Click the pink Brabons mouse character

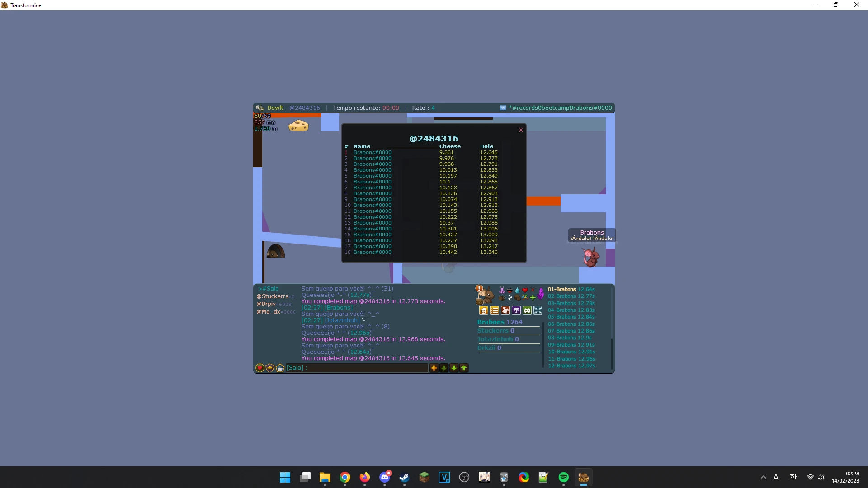(x=591, y=257)
